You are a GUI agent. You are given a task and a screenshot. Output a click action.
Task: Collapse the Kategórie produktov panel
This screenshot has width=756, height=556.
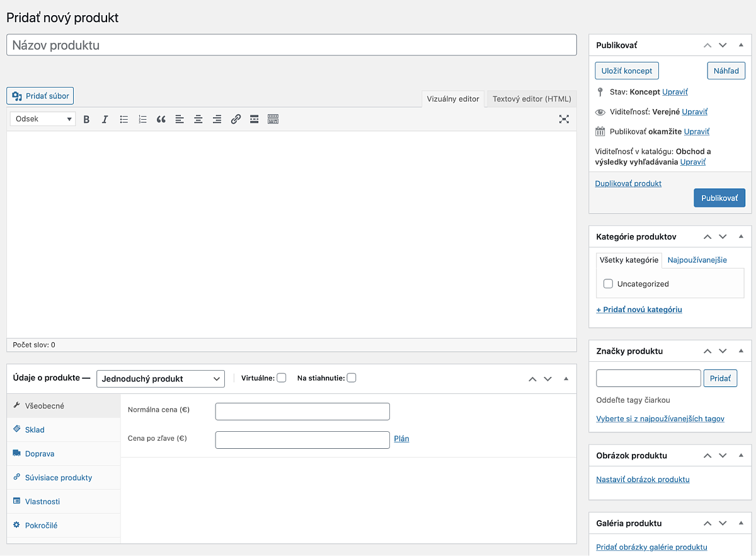pyautogui.click(x=741, y=237)
